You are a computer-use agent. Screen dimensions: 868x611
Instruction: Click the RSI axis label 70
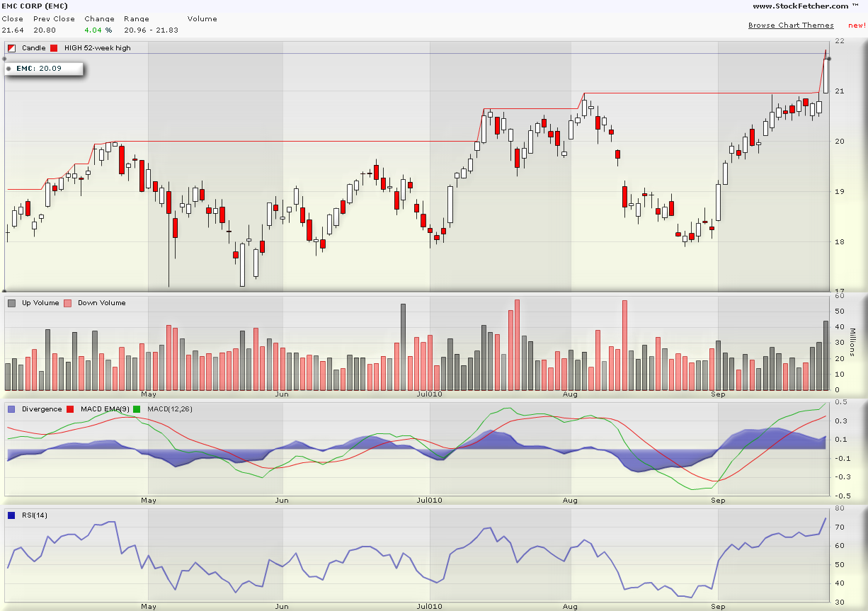pos(840,527)
